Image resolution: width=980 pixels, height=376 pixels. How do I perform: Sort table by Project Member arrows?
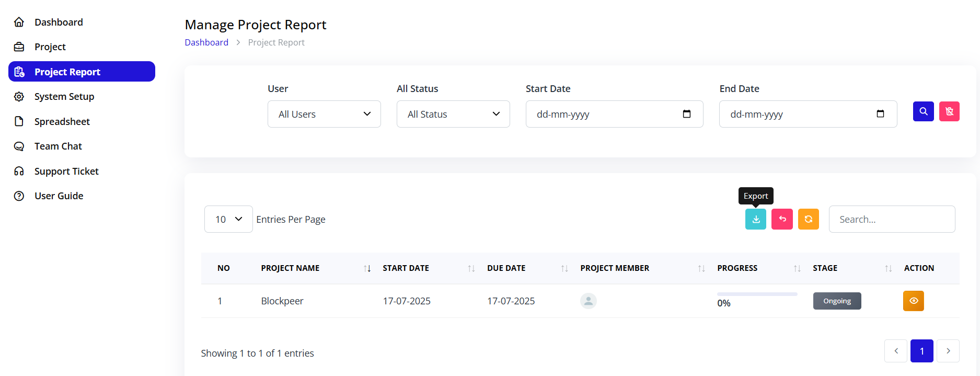(701, 268)
